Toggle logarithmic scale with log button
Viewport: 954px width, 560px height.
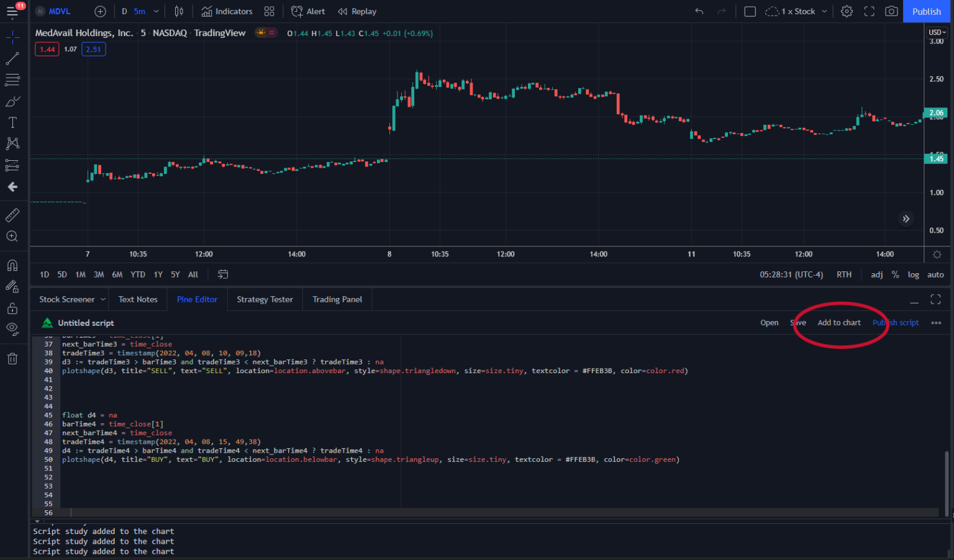pyautogui.click(x=914, y=274)
